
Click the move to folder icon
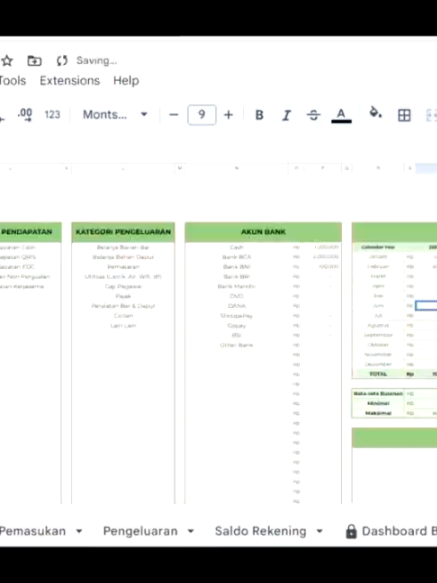click(34, 61)
